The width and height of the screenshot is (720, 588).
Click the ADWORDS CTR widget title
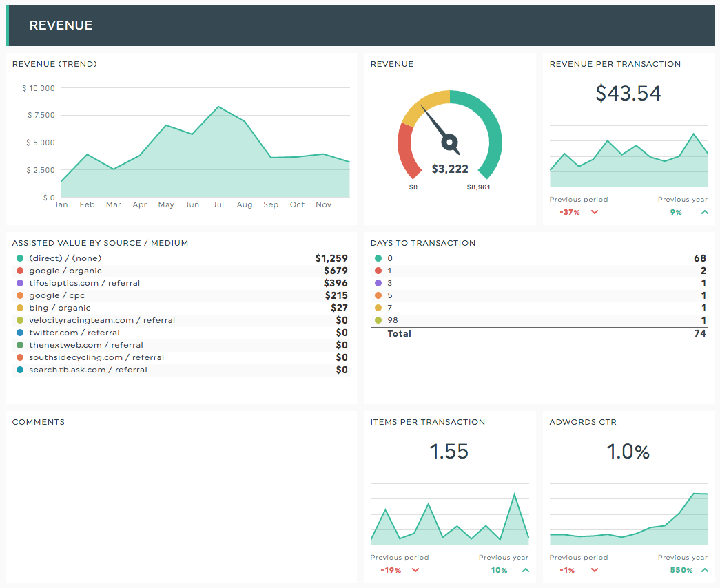coord(583,422)
